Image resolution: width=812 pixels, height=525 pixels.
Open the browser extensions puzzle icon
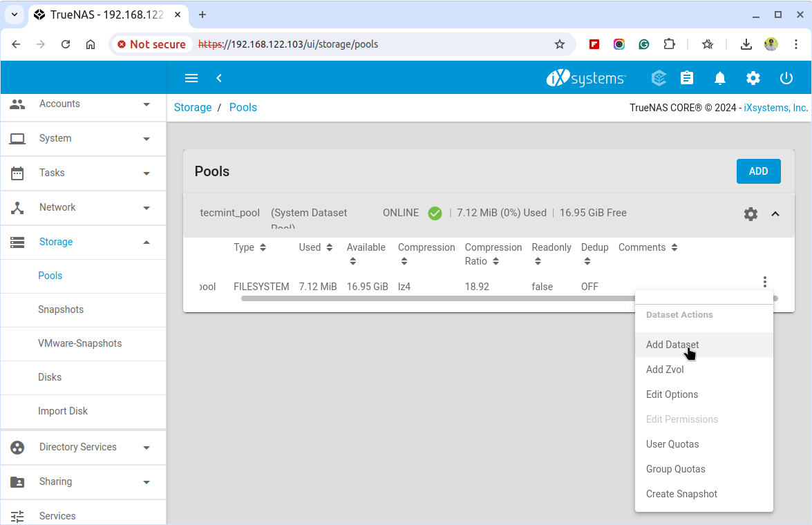tap(669, 44)
